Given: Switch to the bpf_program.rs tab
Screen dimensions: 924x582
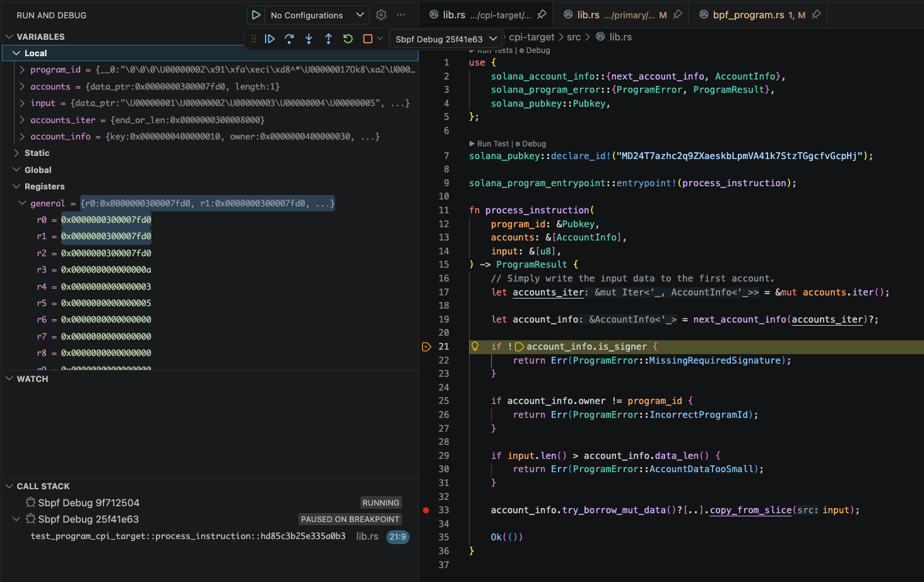Looking at the screenshot, I should pos(748,15).
